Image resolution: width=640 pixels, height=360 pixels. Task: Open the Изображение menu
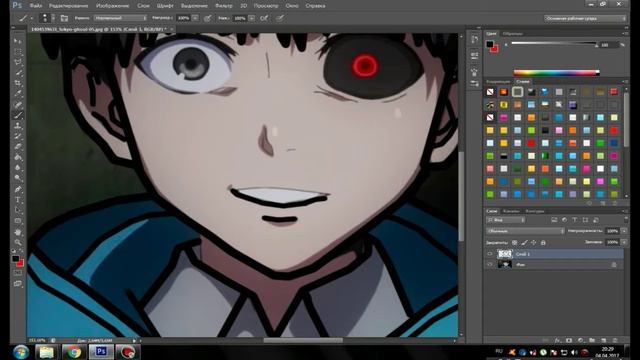(113, 6)
